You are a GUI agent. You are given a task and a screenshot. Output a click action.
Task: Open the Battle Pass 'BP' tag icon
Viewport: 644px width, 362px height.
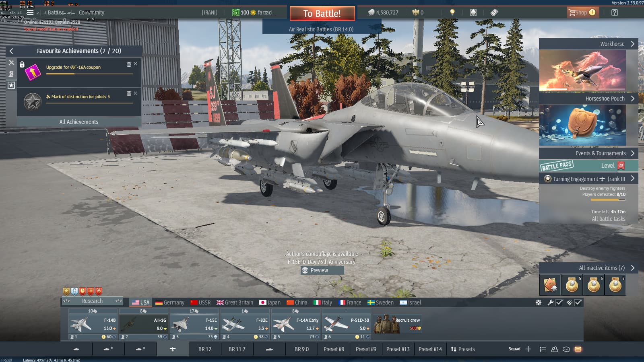coord(494,12)
